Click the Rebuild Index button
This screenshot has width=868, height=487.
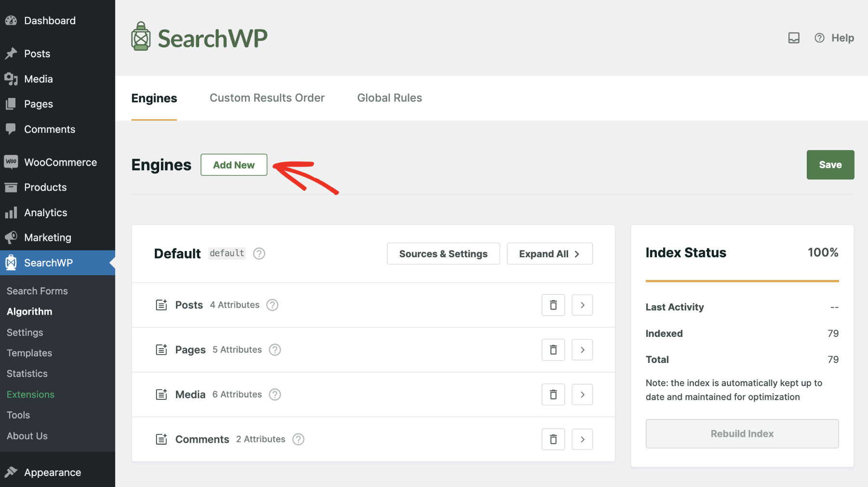click(x=742, y=433)
